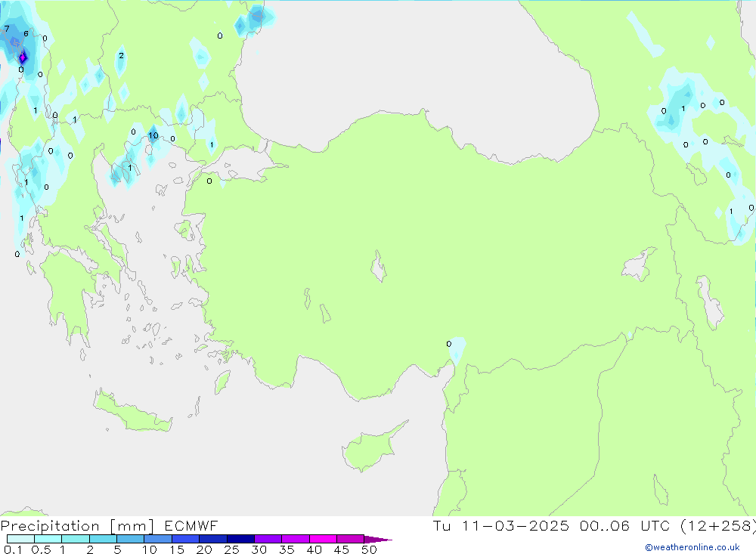
Task: Click the 'Tu 11-03-2025' date text
Action: (501, 525)
